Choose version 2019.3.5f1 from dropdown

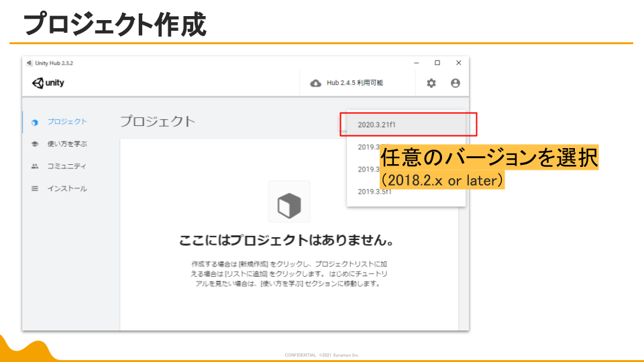point(407,192)
